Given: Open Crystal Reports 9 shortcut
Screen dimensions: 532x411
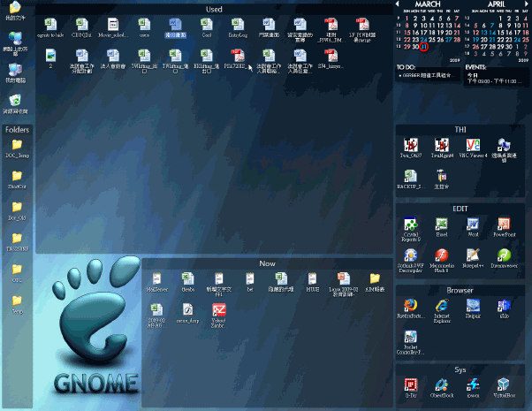Looking at the screenshot, I should point(411,230).
